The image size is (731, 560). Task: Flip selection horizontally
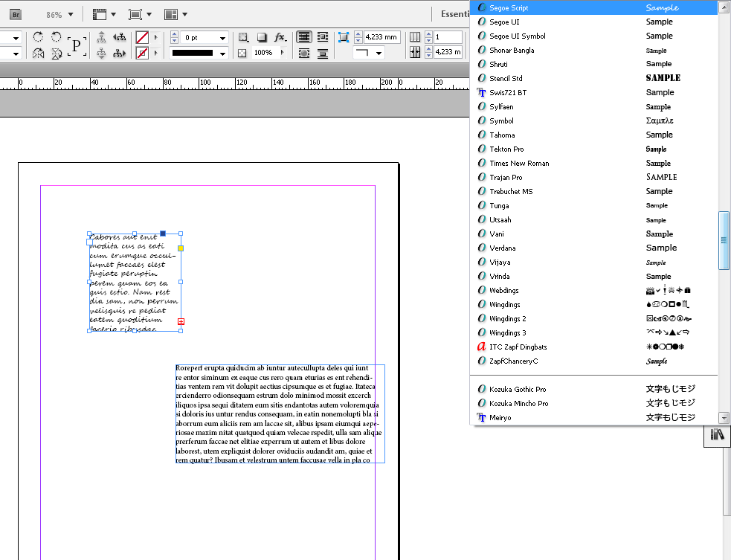click(x=38, y=53)
